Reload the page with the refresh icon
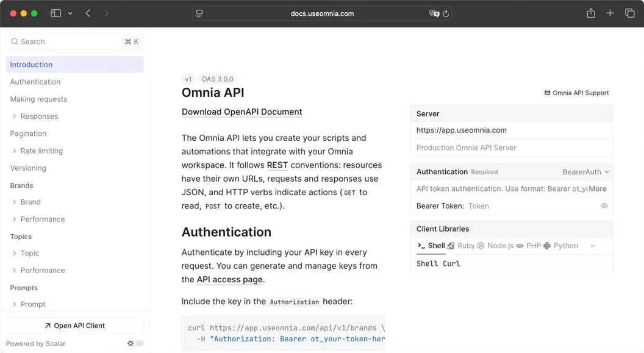Screen dimensions: 644x353 click(446, 13)
